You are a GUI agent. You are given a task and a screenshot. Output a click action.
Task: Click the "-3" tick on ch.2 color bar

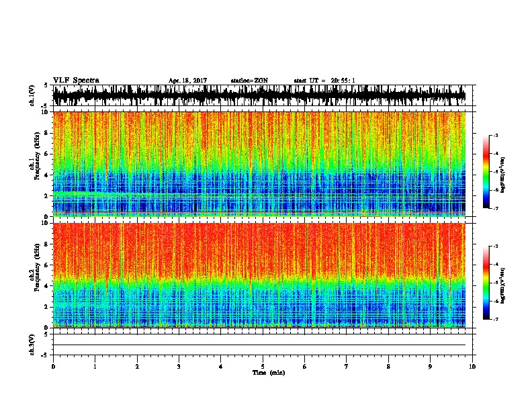495,246
